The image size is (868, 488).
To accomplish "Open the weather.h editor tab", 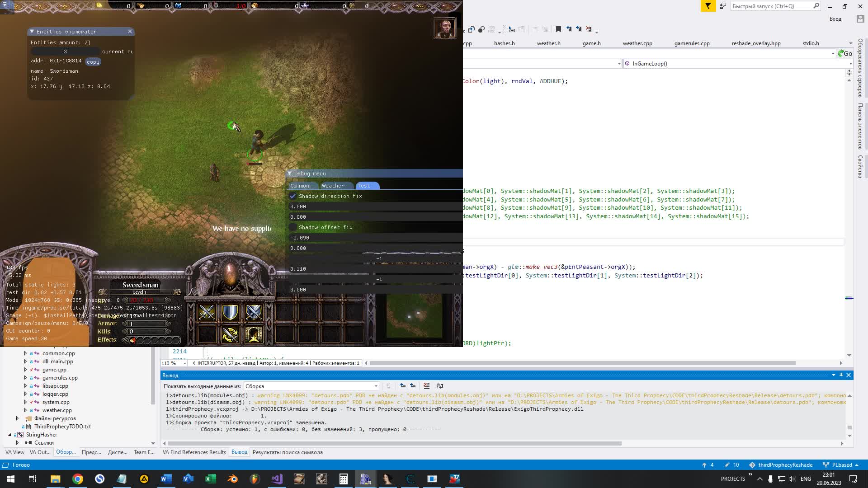I will [548, 43].
